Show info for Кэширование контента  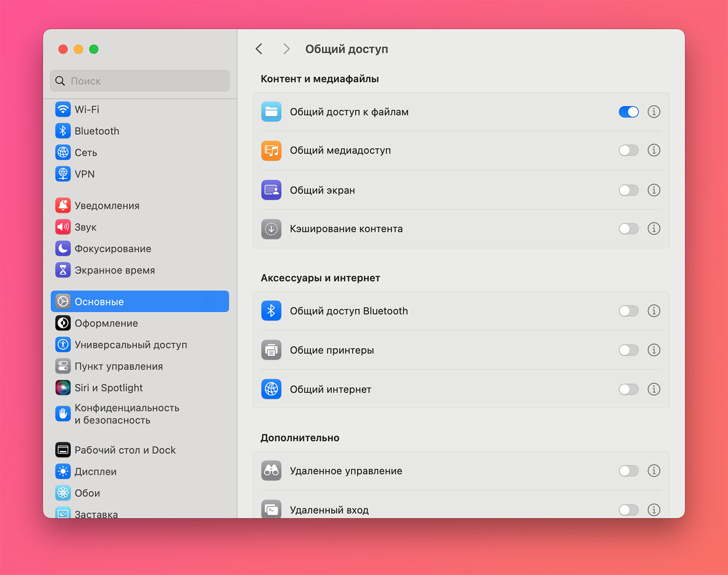coord(654,229)
